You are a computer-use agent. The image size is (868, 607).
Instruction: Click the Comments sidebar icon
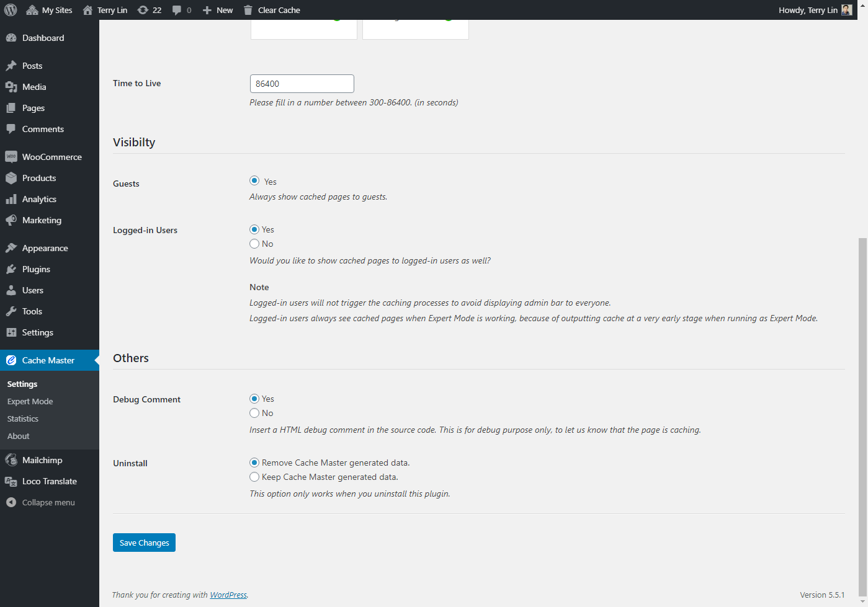click(11, 129)
